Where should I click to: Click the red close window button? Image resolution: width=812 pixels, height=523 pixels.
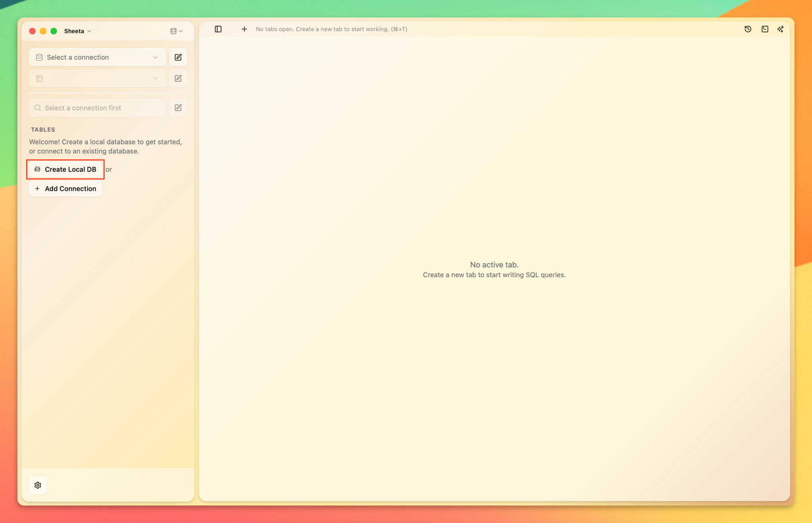(33, 31)
